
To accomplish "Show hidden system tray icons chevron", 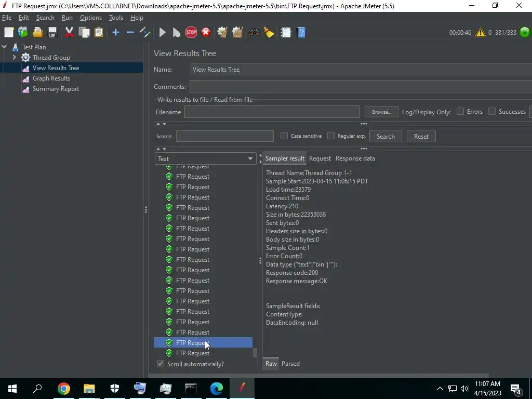I will (440, 389).
